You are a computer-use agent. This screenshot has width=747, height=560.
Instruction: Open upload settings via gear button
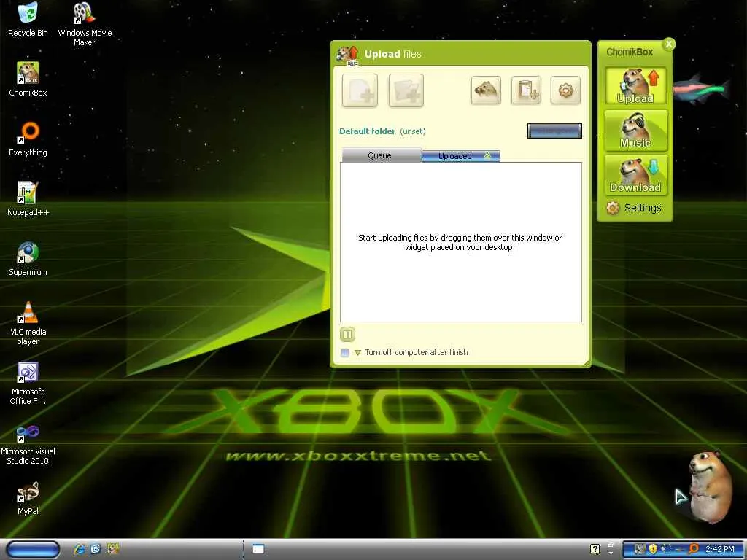(565, 90)
